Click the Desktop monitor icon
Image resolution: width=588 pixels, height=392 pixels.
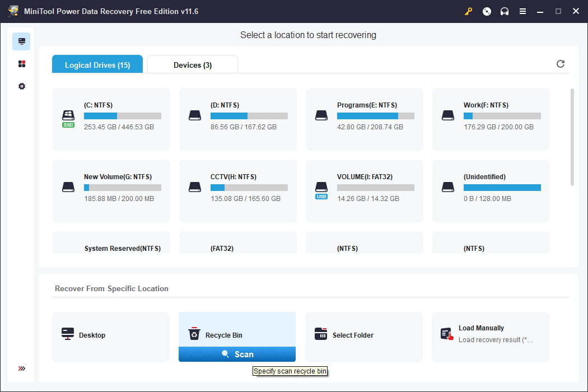[68, 334]
